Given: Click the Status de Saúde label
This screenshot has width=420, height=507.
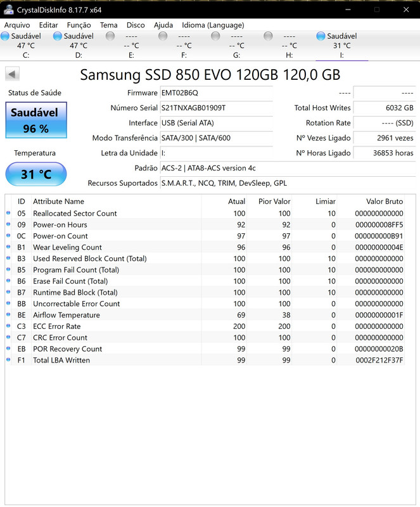Looking at the screenshot, I should 35,93.
